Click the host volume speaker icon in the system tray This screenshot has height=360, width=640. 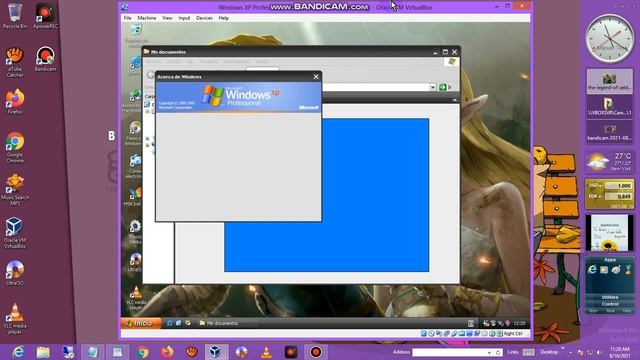point(600,352)
